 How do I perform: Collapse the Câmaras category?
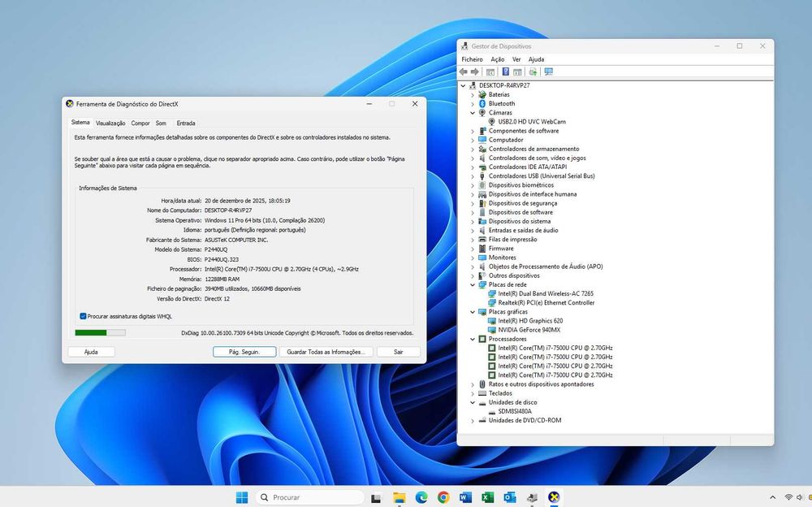[473, 112]
